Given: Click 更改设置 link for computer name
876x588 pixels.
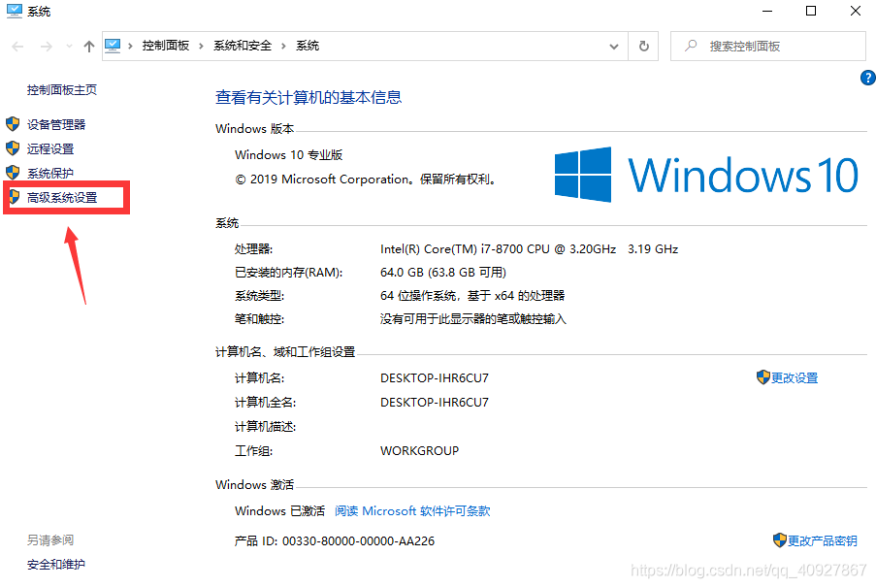Looking at the screenshot, I should (794, 377).
